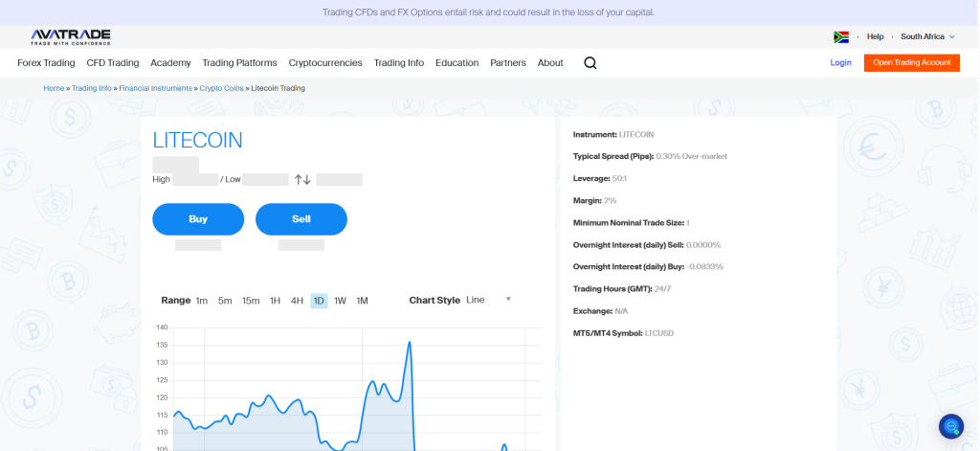Open the Forex Trading menu

click(46, 62)
